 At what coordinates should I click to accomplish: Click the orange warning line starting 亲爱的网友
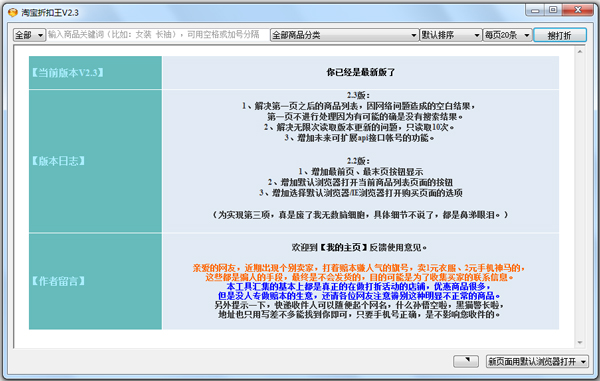click(359, 268)
